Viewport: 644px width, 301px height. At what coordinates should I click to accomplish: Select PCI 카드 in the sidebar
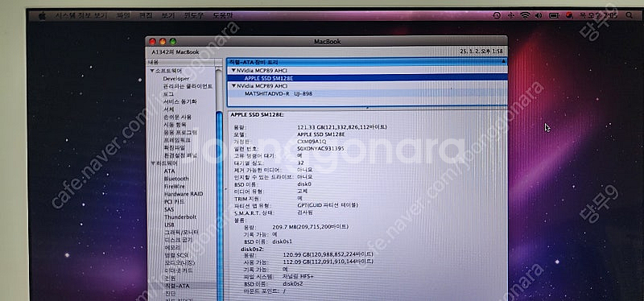tap(175, 202)
